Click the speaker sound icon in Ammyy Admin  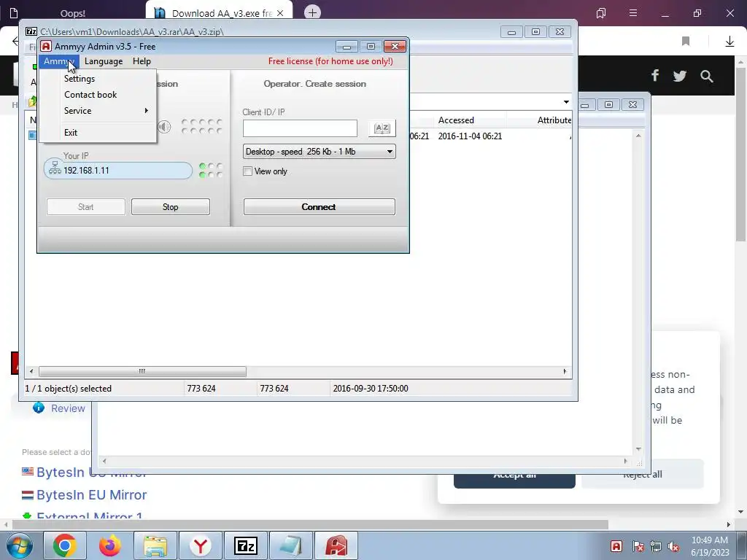[164, 127]
